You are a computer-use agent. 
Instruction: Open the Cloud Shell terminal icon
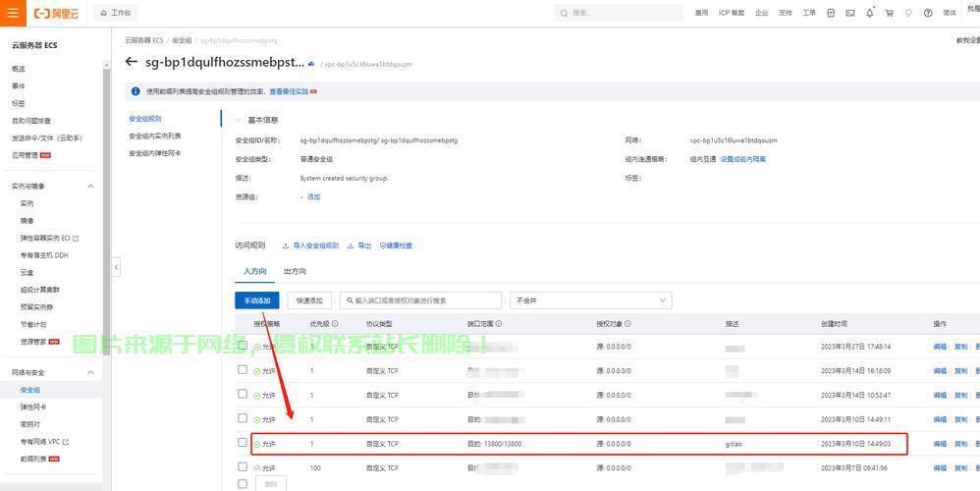(x=850, y=13)
